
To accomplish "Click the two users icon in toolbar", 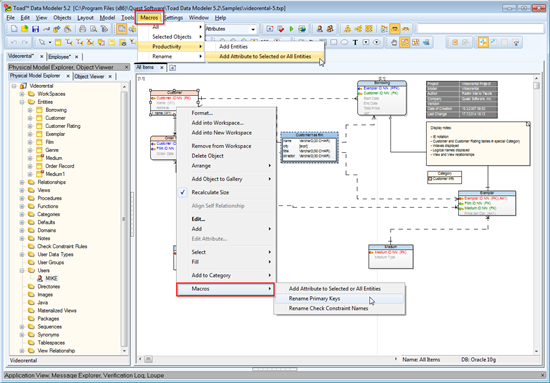I will point(330,29).
